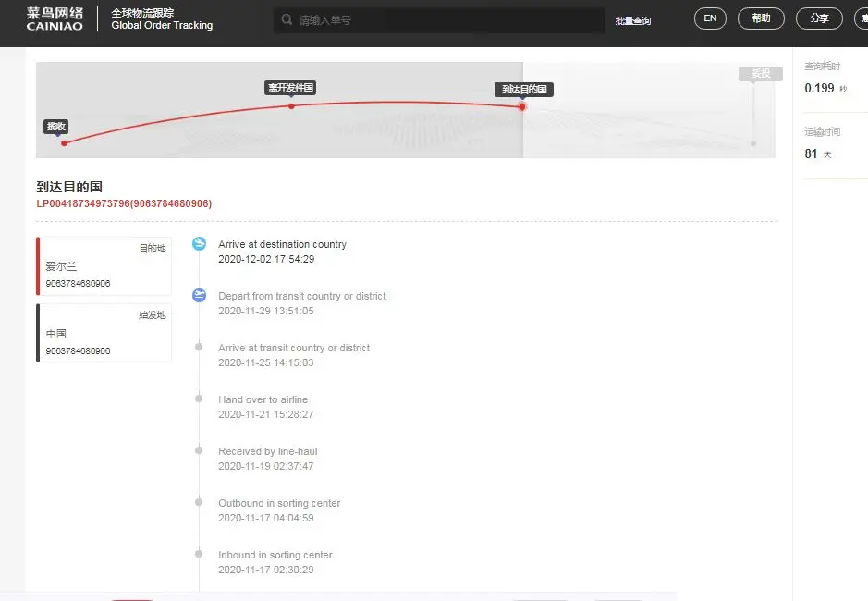
Task: Click the magnifier search icon
Action: [x=287, y=19]
